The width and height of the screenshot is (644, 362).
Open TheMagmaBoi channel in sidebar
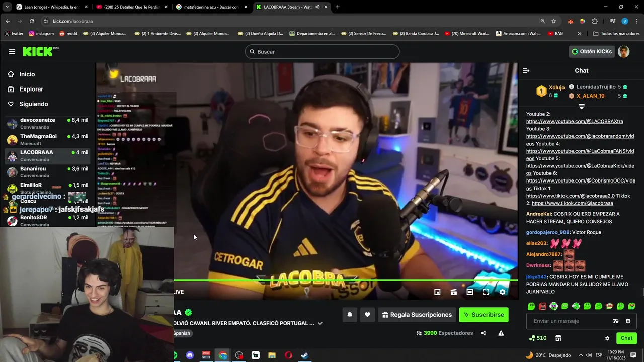coord(48,140)
